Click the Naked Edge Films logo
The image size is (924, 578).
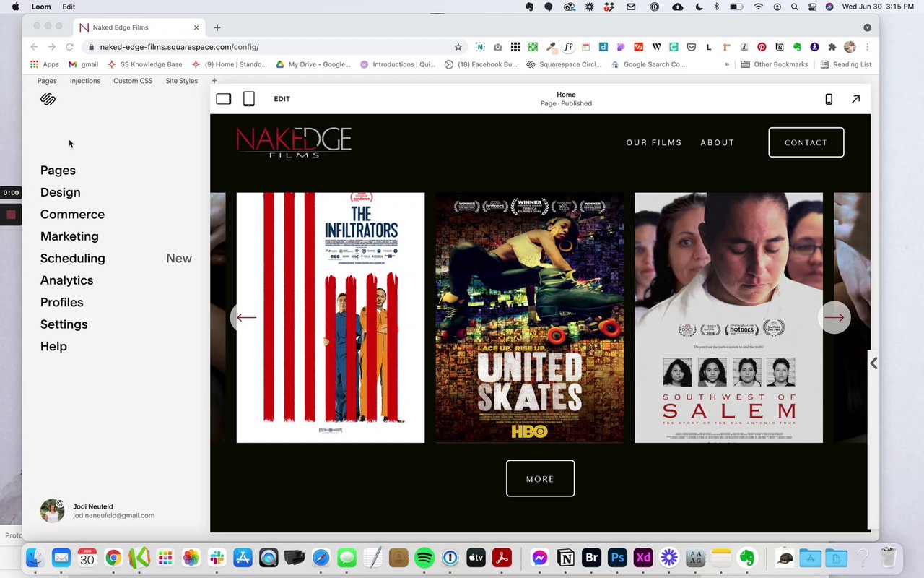click(x=294, y=142)
